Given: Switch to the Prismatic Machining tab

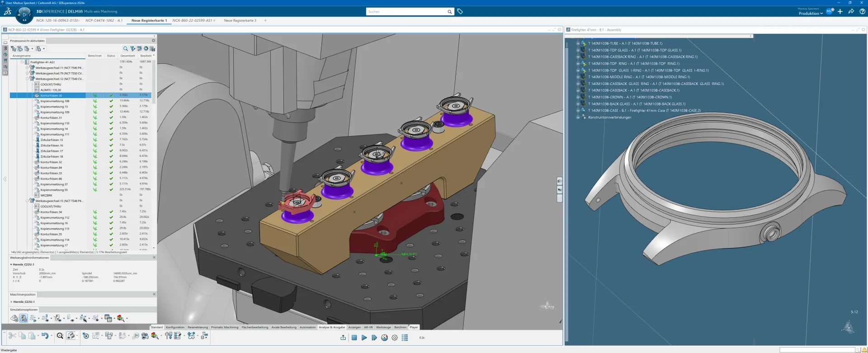Looking at the screenshot, I should coord(224,327).
